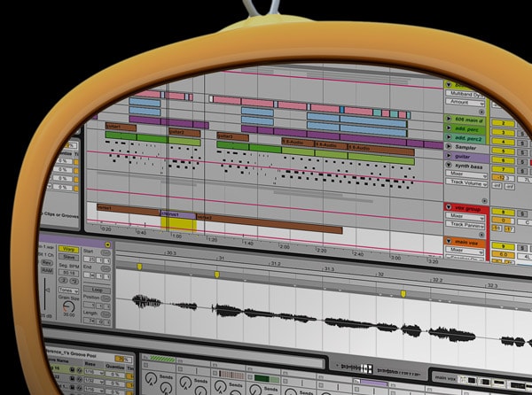
Task: Open the Multiband Dynamics device chooser
Action: click(x=465, y=91)
